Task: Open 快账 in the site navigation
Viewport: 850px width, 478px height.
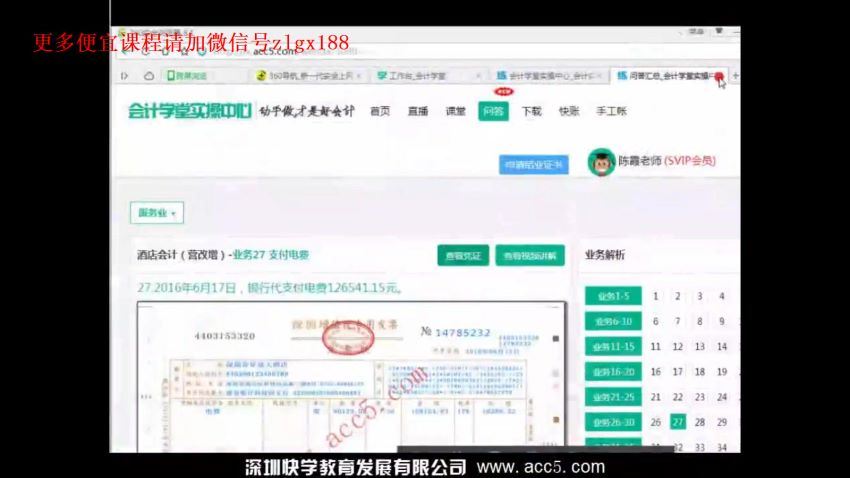Action: click(569, 111)
